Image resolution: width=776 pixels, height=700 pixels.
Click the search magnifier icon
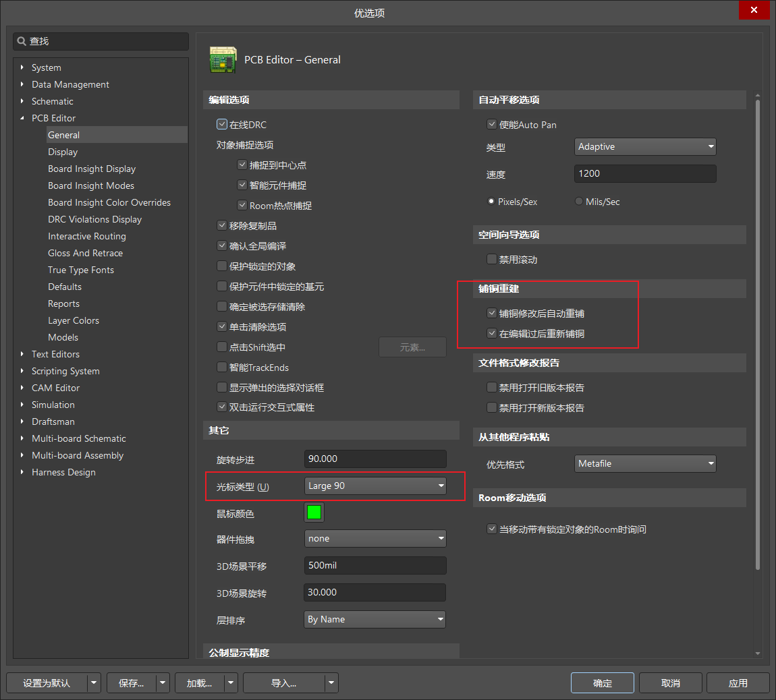coord(22,41)
